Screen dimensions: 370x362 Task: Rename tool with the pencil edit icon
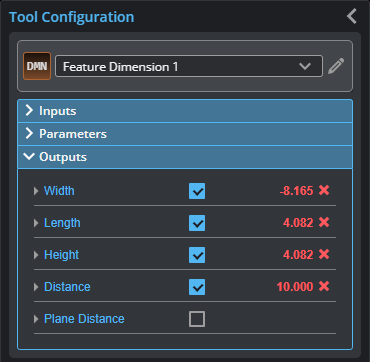336,66
